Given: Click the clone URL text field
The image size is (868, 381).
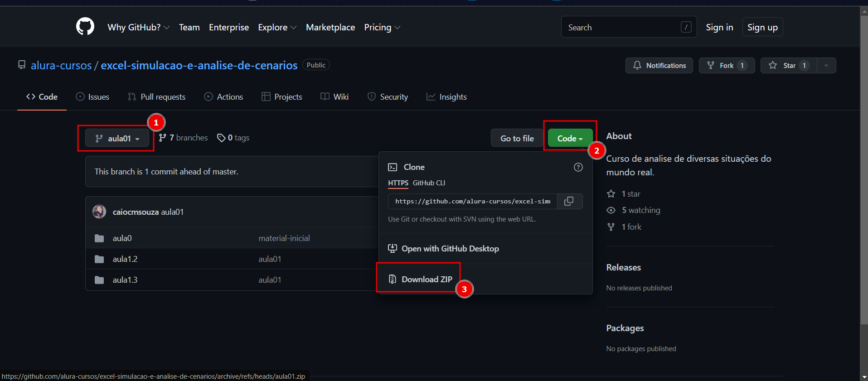Looking at the screenshot, I should 472,201.
